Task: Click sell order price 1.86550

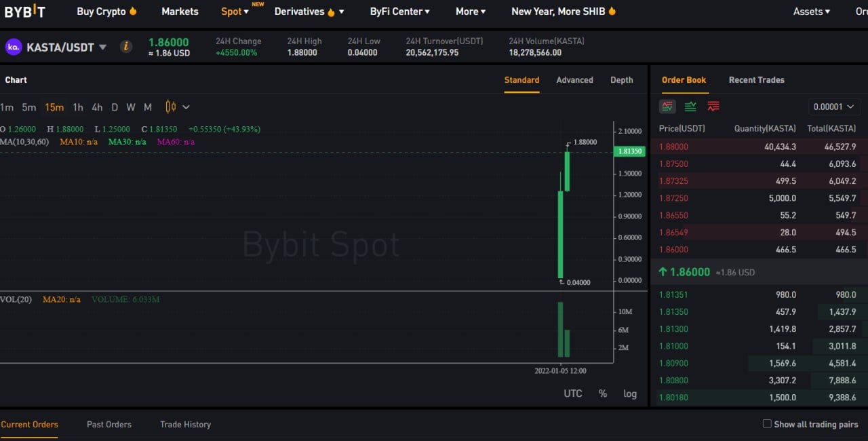Action: [673, 215]
